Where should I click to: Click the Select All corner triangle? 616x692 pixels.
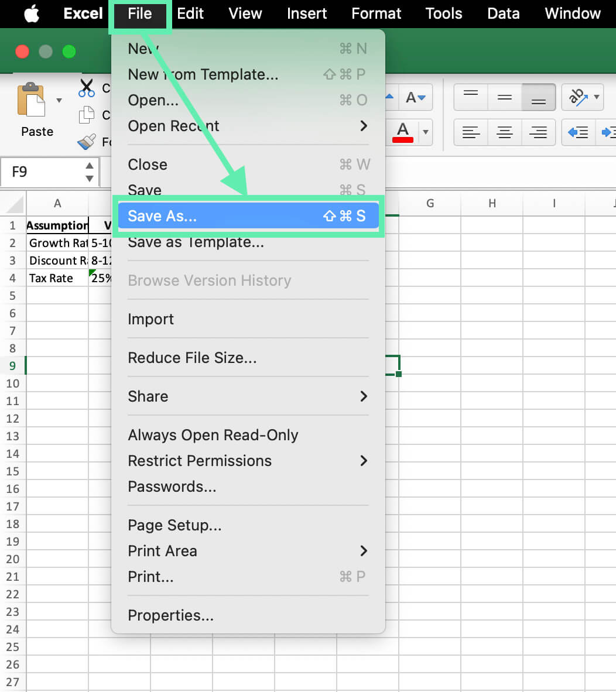[x=15, y=204]
